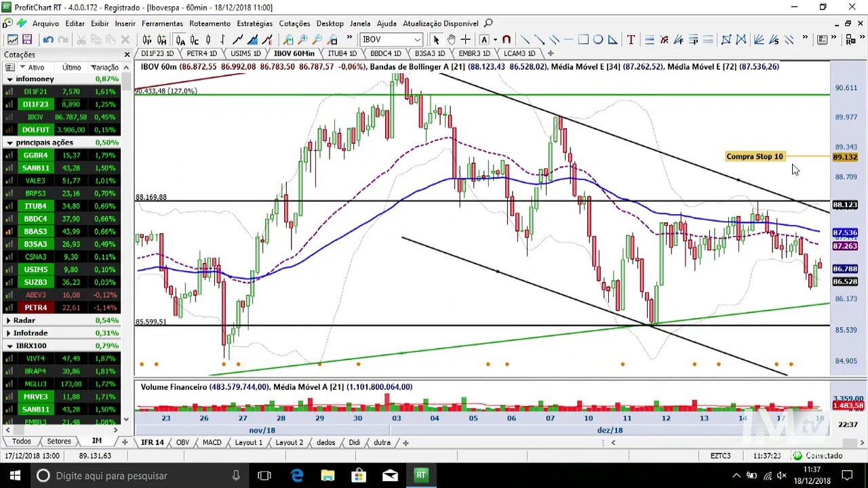The width and height of the screenshot is (868, 488).
Task: Click the Conectado connection status
Action: [x=818, y=455]
